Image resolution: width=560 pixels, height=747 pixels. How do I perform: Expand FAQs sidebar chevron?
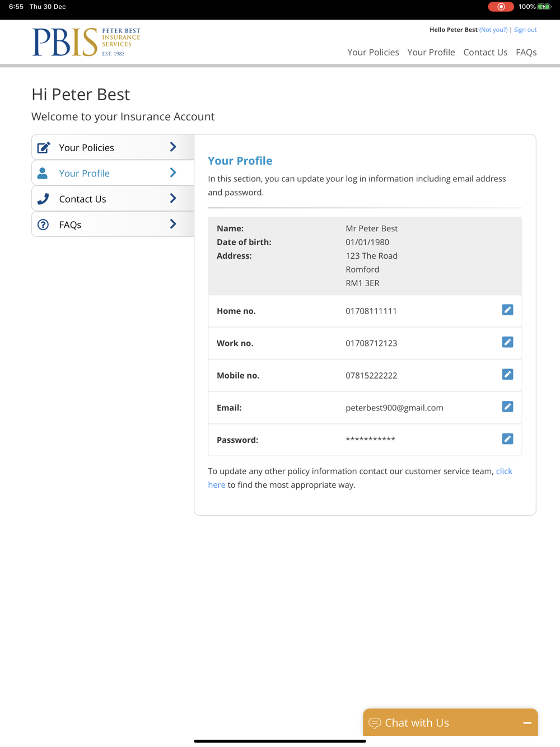(173, 224)
